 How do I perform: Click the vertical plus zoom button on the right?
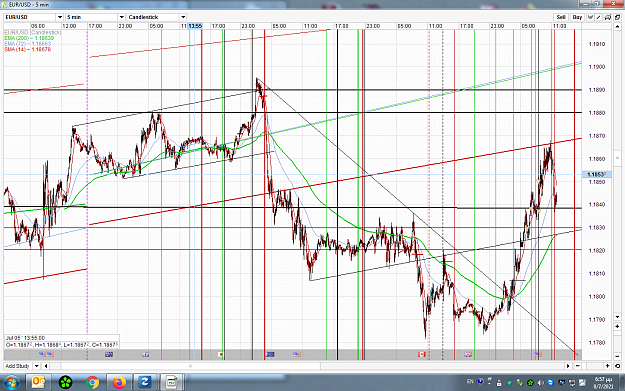(617, 326)
